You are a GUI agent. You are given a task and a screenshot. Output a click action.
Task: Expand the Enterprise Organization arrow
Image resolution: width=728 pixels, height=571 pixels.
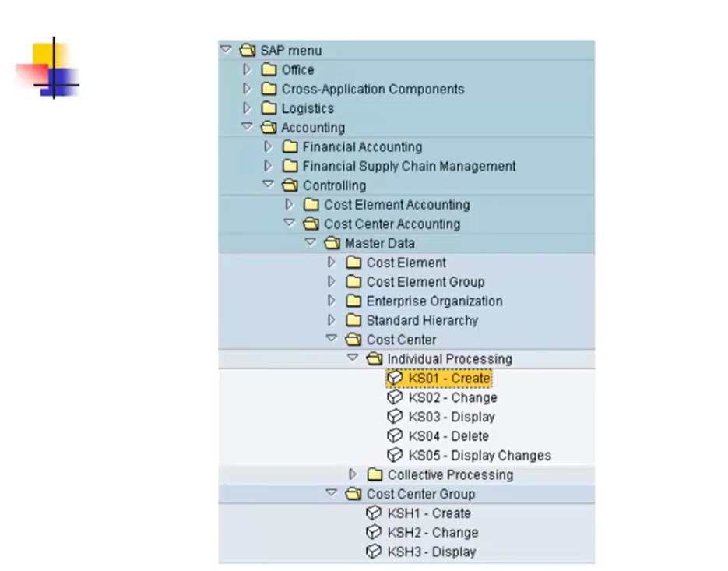click(x=332, y=301)
